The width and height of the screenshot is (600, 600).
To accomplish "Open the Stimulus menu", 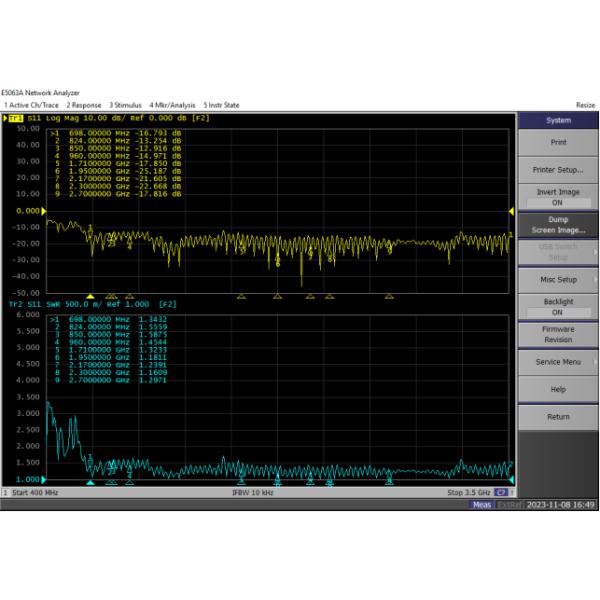I will [125, 105].
